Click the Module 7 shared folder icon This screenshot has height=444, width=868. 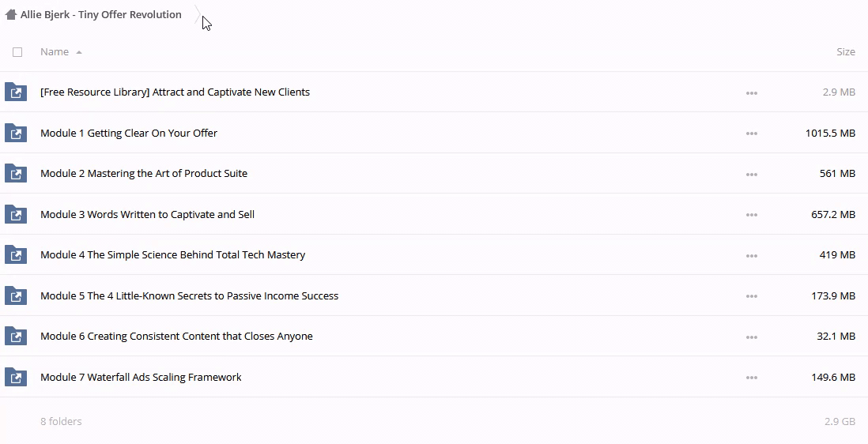pyautogui.click(x=16, y=377)
